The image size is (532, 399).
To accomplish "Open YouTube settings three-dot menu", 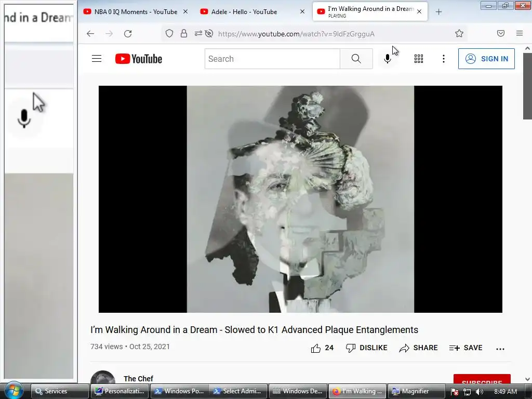I will coord(444,59).
